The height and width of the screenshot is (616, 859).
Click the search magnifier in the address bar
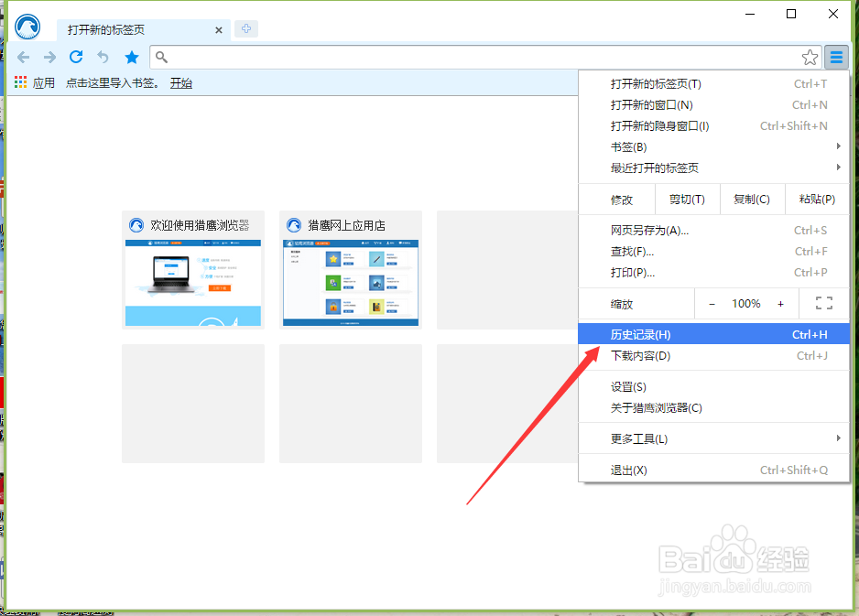161,57
